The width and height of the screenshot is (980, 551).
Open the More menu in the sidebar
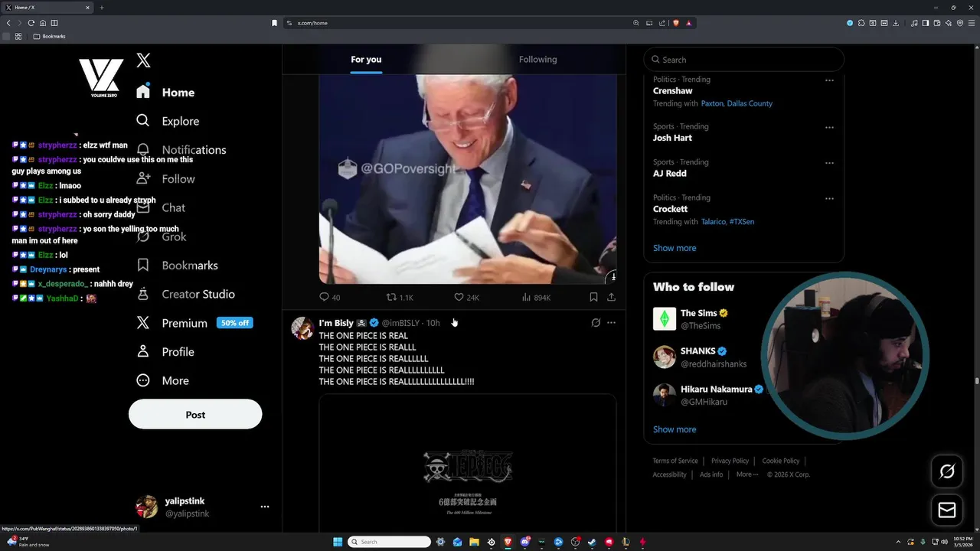pyautogui.click(x=162, y=380)
